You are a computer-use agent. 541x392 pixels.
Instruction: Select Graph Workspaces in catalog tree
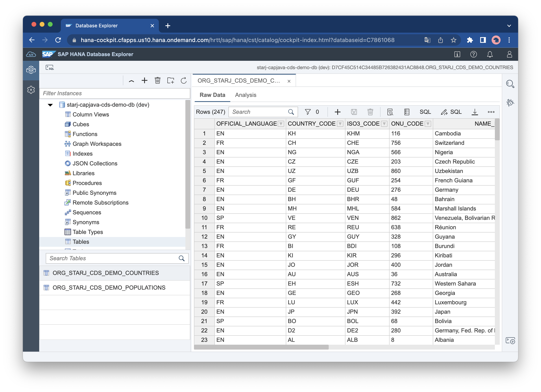[x=97, y=144]
